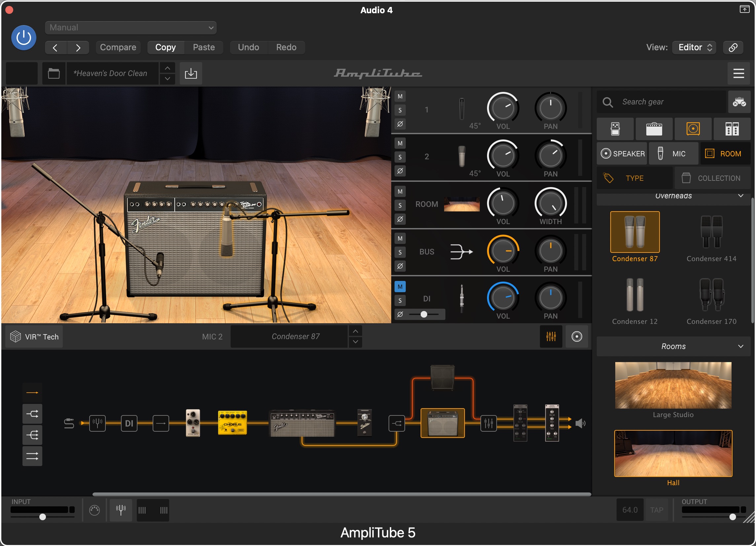Select the amplifier gear category icon
This screenshot has height=546, width=756.
pos(654,129)
